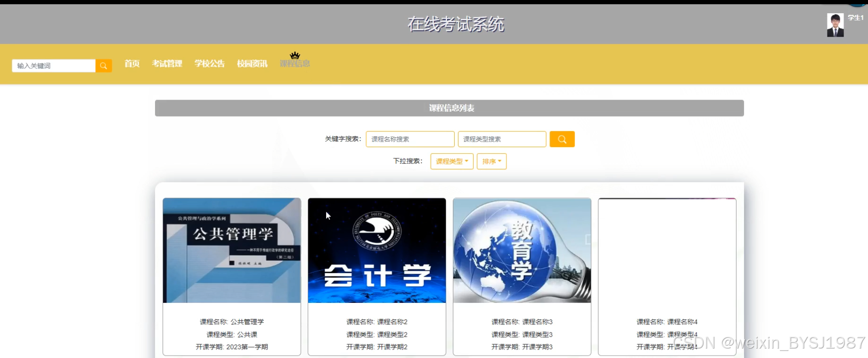The width and height of the screenshot is (868, 358).
Task: Click the text 开课学期: 开课学期2
Action: [x=377, y=347]
